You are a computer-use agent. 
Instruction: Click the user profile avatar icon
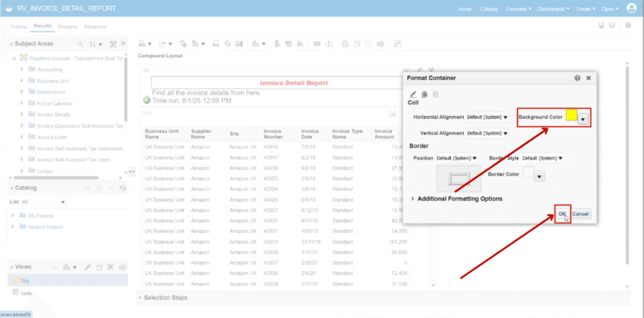(x=631, y=8)
